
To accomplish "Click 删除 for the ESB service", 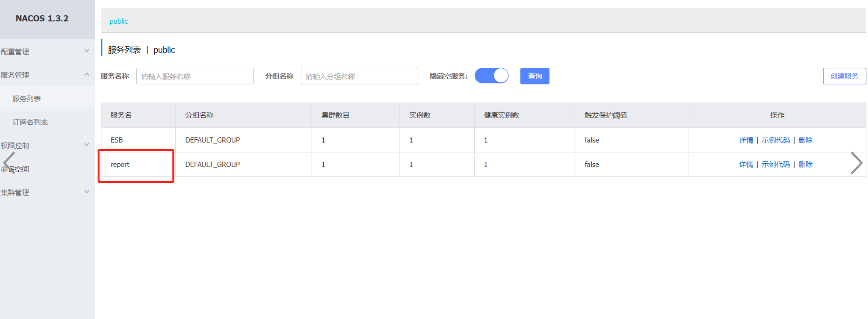I will click(805, 140).
